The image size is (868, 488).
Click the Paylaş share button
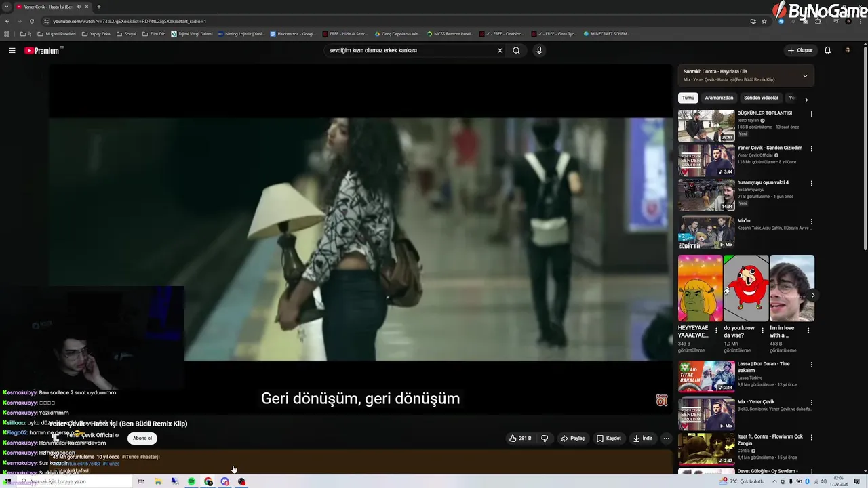click(572, 439)
